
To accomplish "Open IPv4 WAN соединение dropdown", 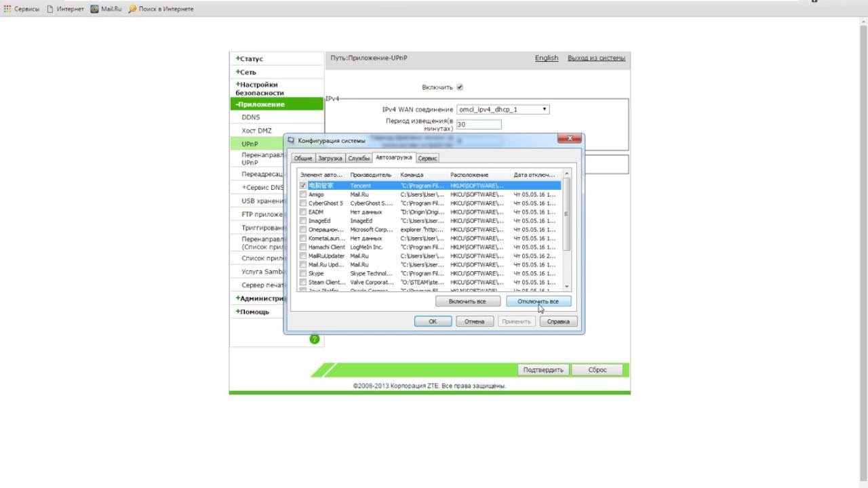I will (x=502, y=109).
